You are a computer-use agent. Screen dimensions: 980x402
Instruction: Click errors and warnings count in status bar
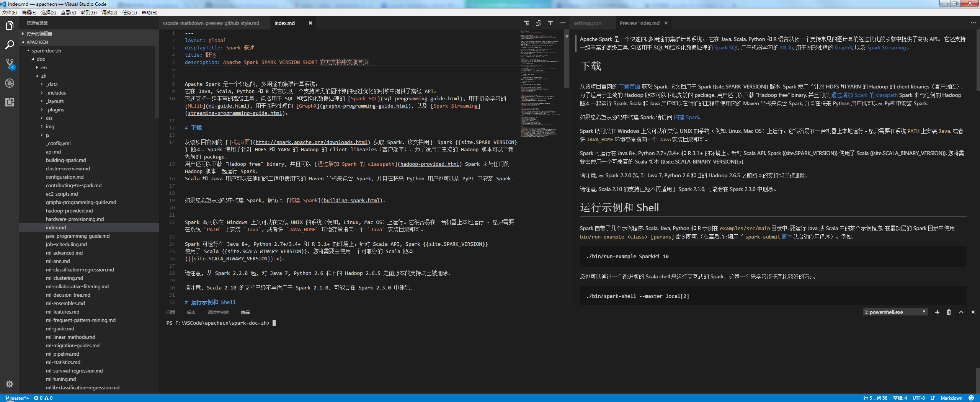click(x=43, y=398)
